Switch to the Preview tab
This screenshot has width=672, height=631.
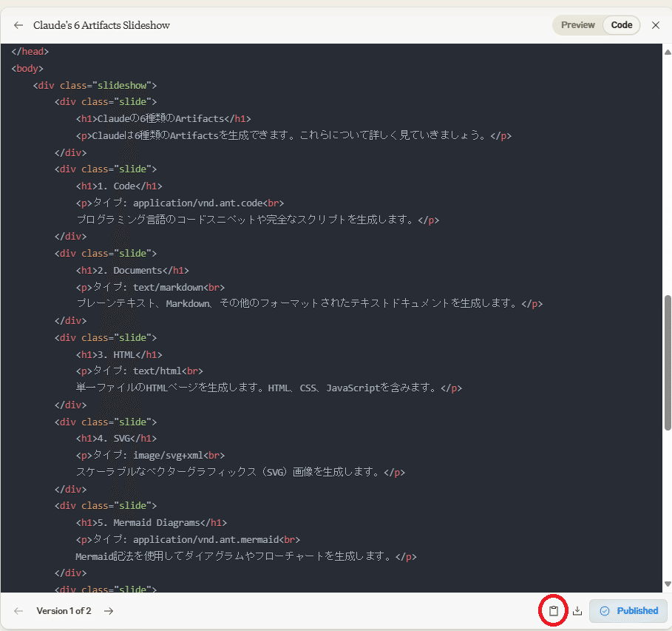click(x=577, y=25)
